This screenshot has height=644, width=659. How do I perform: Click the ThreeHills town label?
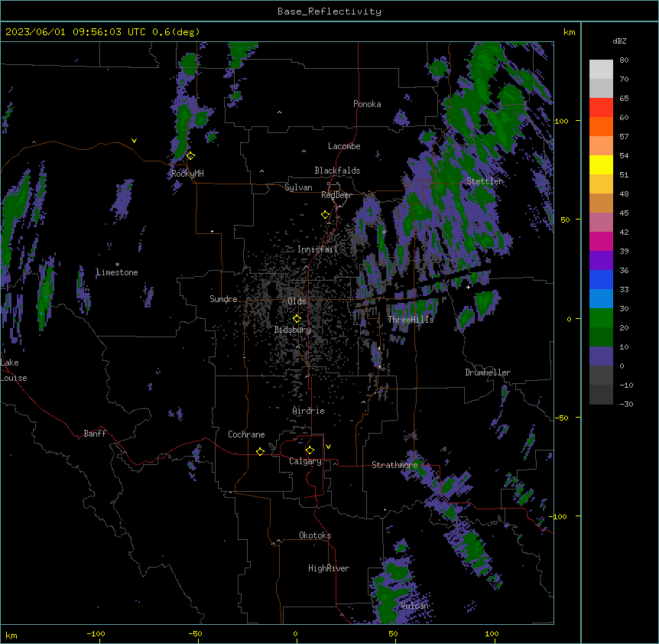coord(411,320)
